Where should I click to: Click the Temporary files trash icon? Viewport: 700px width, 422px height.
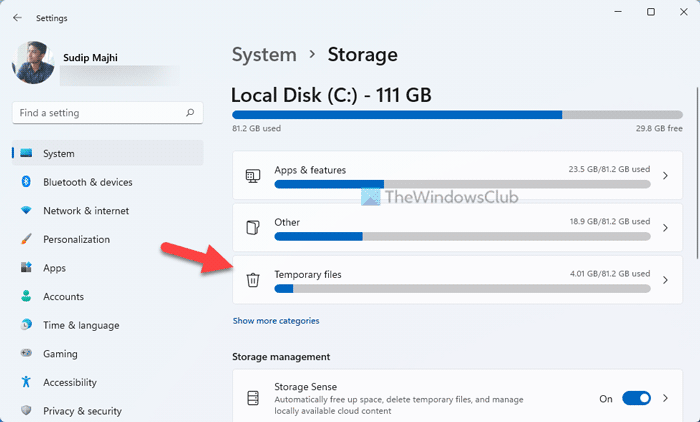[x=253, y=280]
